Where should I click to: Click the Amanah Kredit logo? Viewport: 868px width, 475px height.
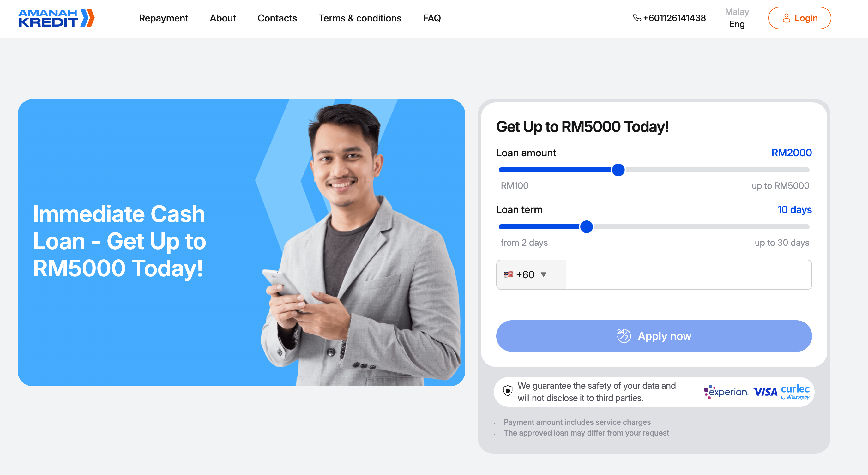click(x=56, y=18)
